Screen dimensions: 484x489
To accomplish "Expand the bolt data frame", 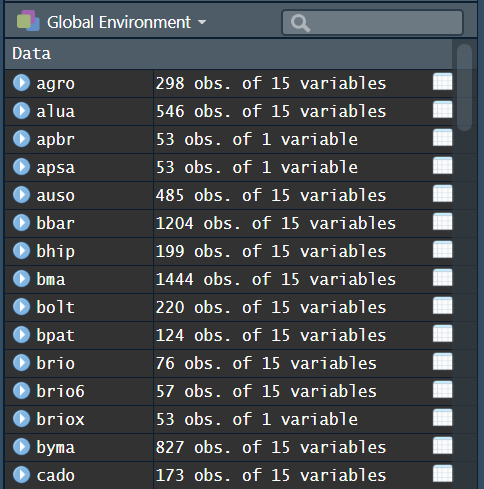I will point(22,307).
